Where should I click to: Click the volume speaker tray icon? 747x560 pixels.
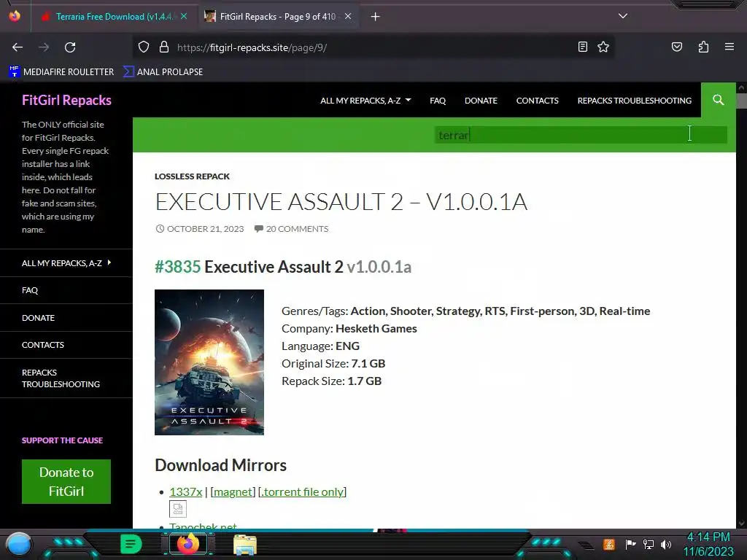coord(665,544)
